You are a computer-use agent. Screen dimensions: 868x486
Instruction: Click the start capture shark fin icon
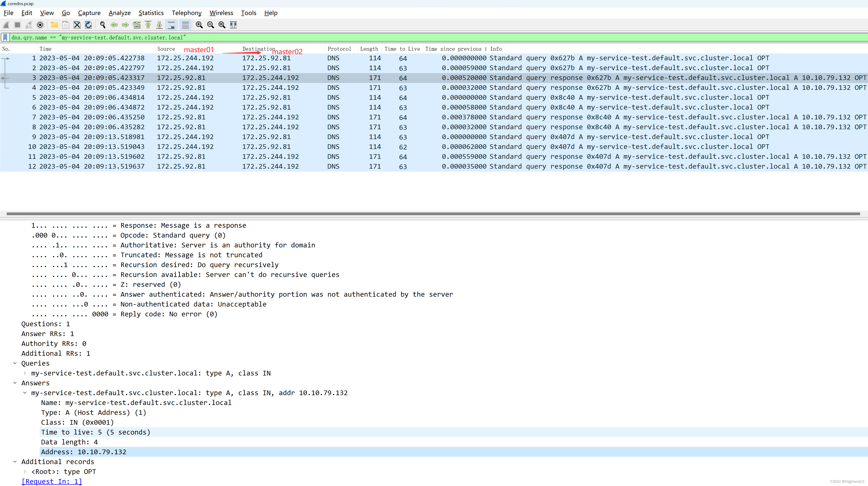6,25
